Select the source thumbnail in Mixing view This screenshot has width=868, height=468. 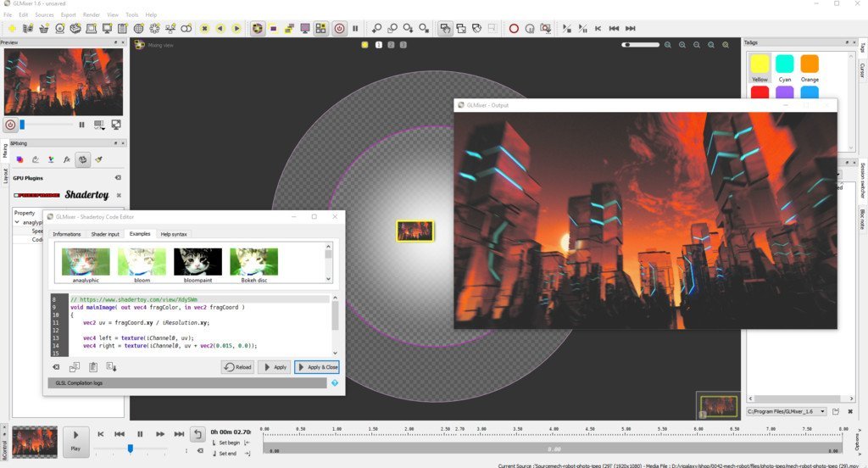415,231
